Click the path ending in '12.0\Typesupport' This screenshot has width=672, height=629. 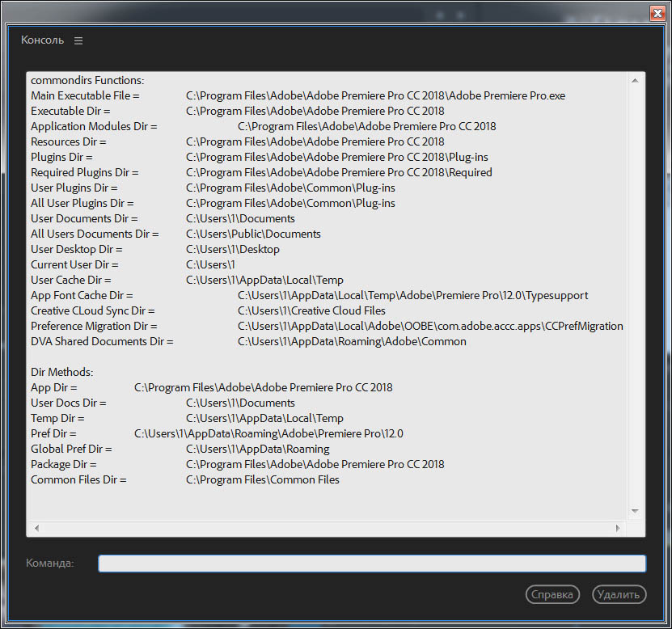[413, 296]
